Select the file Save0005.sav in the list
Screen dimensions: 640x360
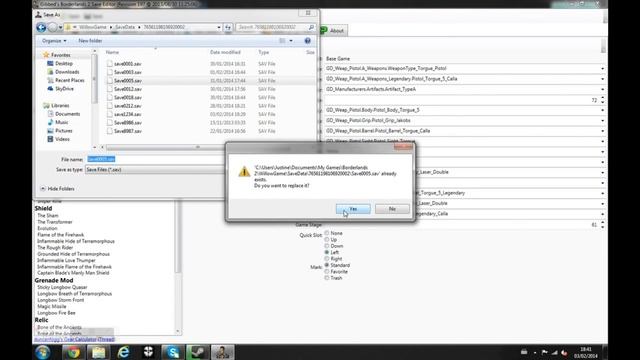pyautogui.click(x=128, y=80)
